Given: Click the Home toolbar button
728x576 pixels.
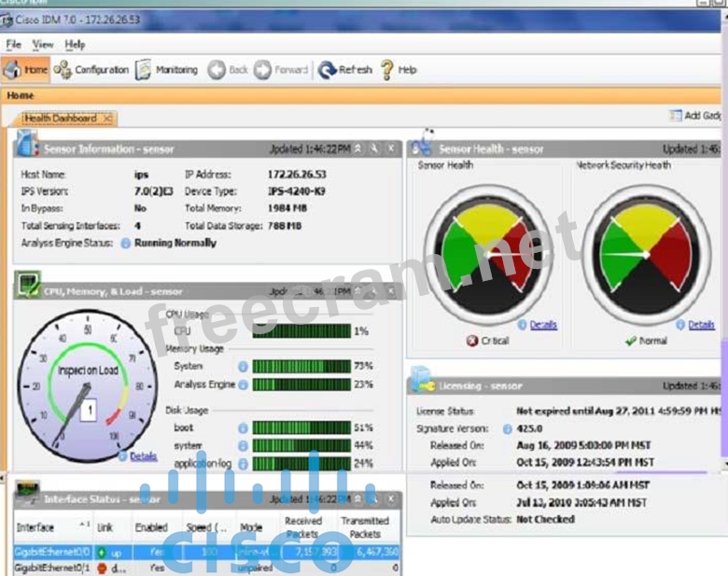Looking at the screenshot, I should coord(25,70).
